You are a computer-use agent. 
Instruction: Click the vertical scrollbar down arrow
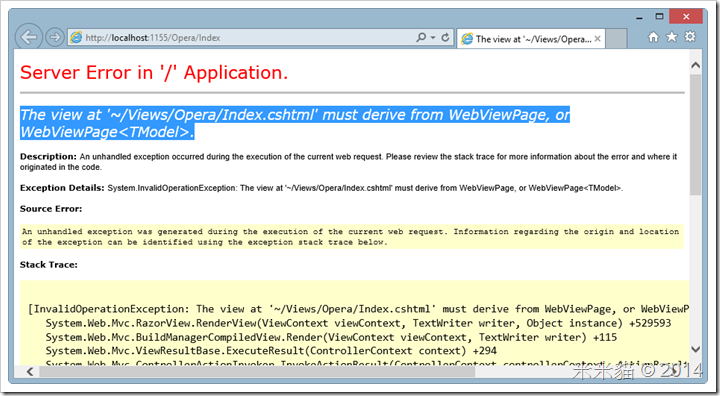[695, 350]
